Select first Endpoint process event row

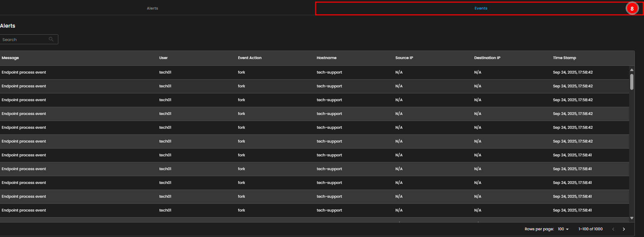click(24, 73)
